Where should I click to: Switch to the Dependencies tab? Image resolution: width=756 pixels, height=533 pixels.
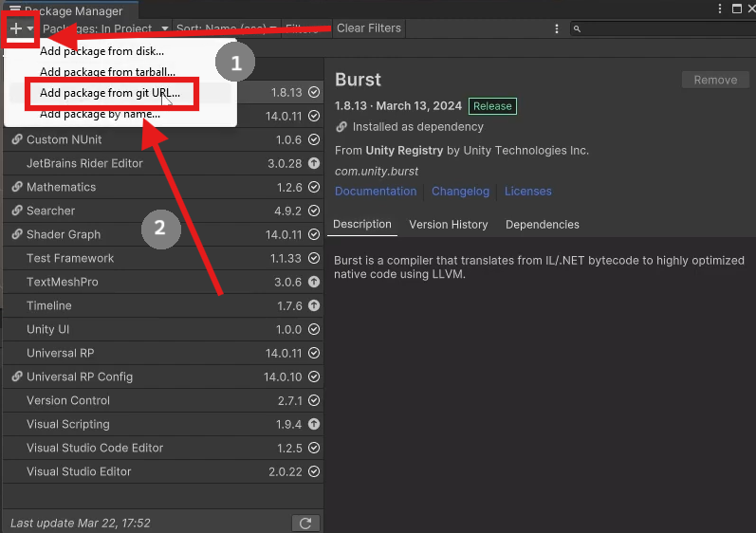(543, 225)
